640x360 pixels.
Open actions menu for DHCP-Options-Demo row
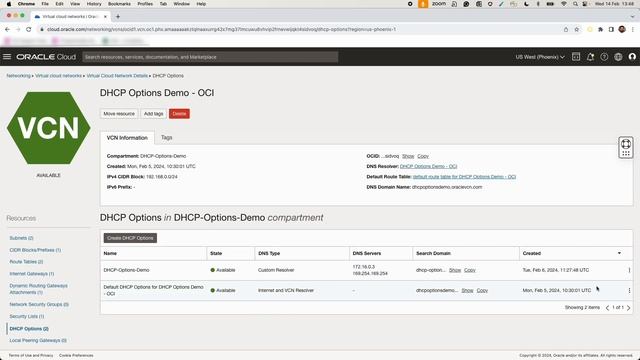(629, 270)
